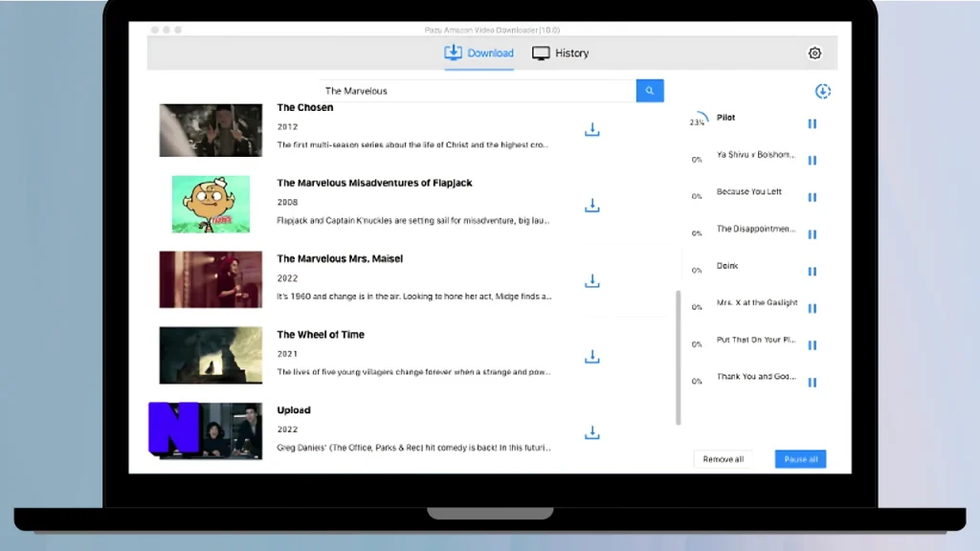Click the Pause all button

[x=801, y=459]
